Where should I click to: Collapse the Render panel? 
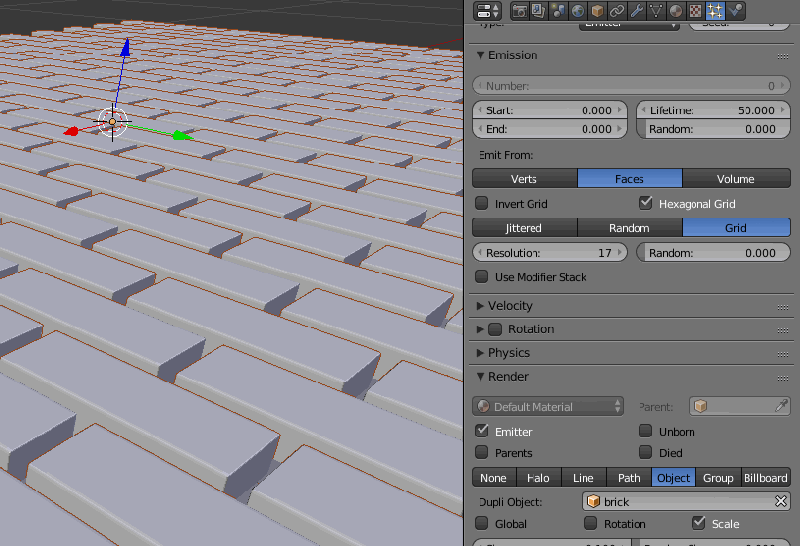(480, 377)
